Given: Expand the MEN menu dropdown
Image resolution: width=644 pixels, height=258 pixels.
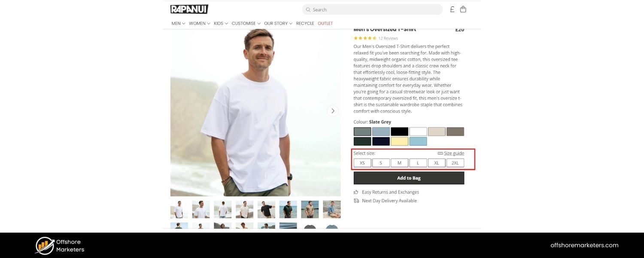Looking at the screenshot, I should point(178,23).
